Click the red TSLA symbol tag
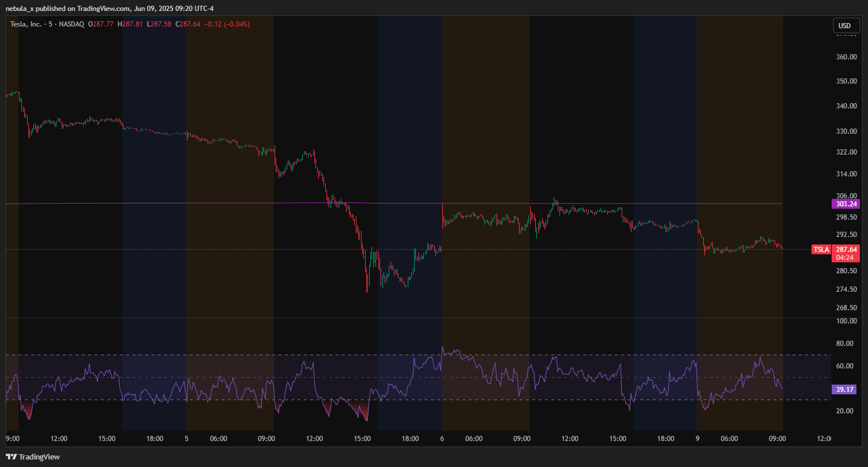Image resolution: width=868 pixels, height=467 pixels. [821, 250]
